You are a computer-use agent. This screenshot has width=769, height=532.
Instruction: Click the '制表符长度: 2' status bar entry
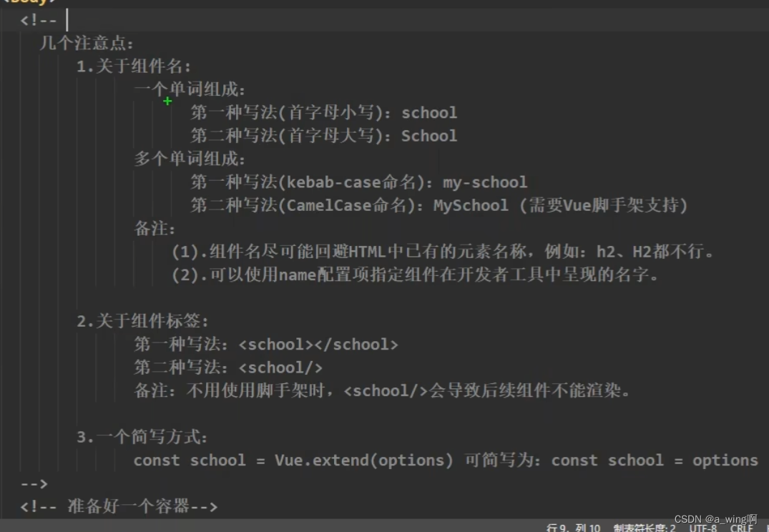(645, 528)
